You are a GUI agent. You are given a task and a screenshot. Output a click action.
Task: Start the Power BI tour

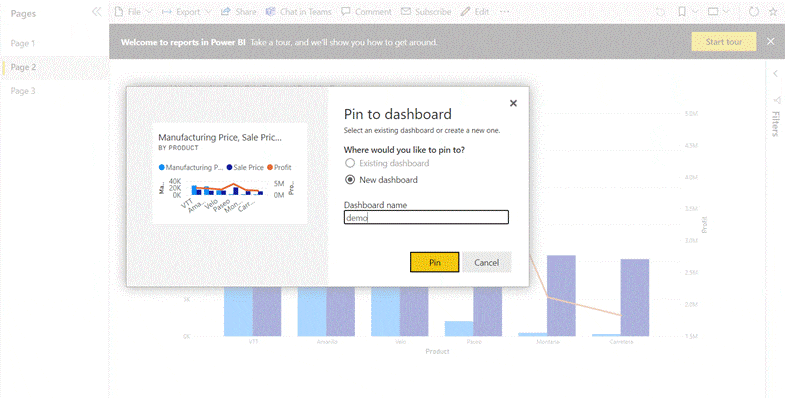click(724, 42)
